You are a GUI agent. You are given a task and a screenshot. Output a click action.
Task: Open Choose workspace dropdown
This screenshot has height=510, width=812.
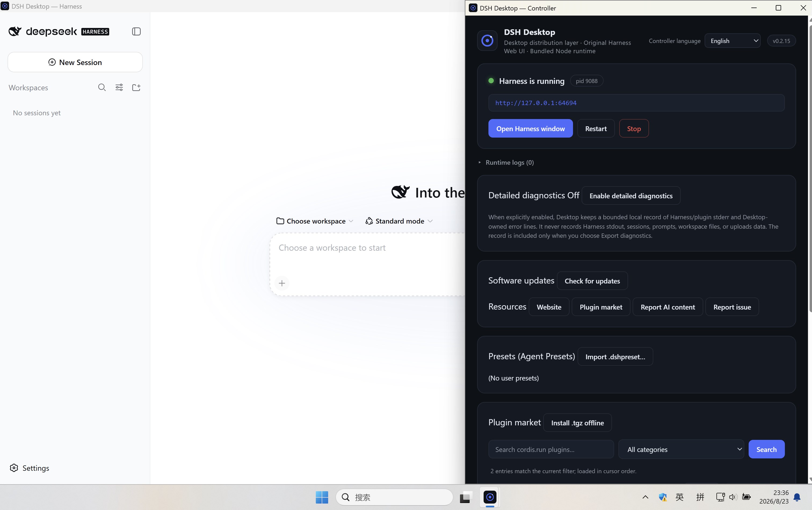[x=315, y=221]
